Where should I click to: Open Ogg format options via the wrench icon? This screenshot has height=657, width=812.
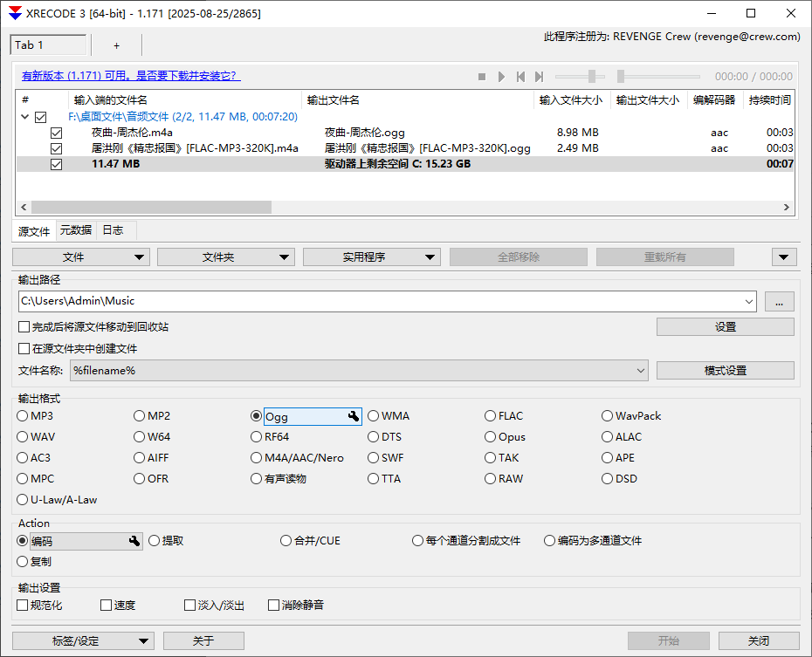354,416
